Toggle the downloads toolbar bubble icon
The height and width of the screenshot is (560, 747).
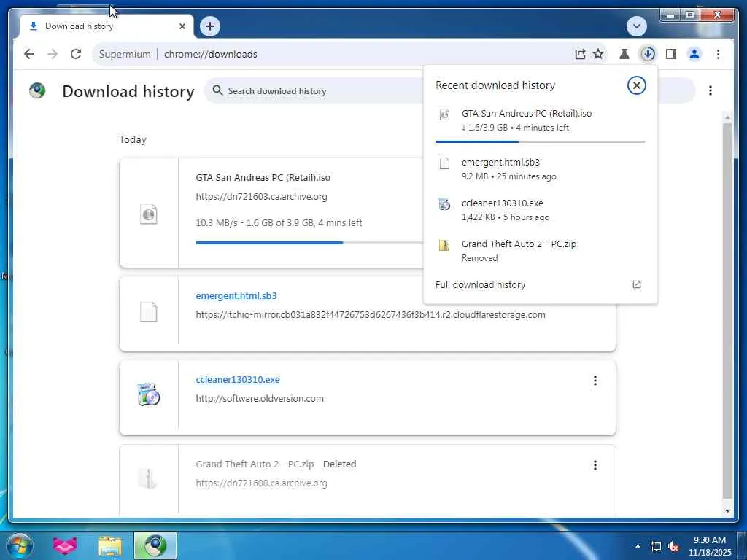click(x=648, y=54)
